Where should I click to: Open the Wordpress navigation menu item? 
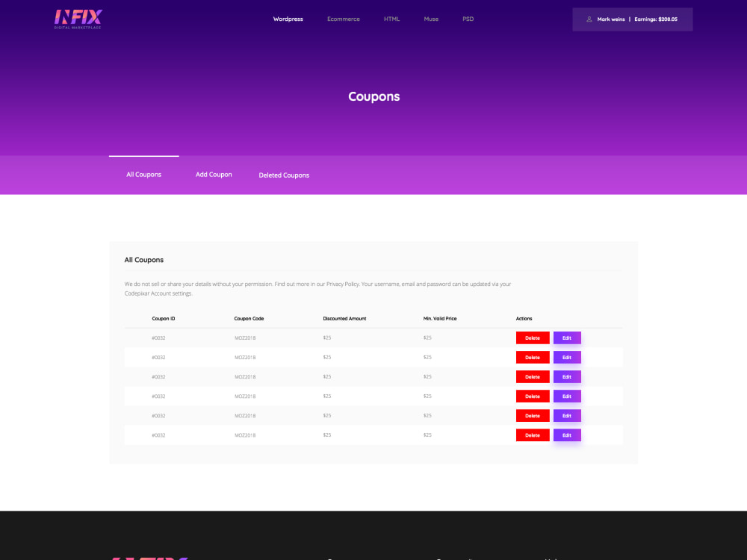288,19
